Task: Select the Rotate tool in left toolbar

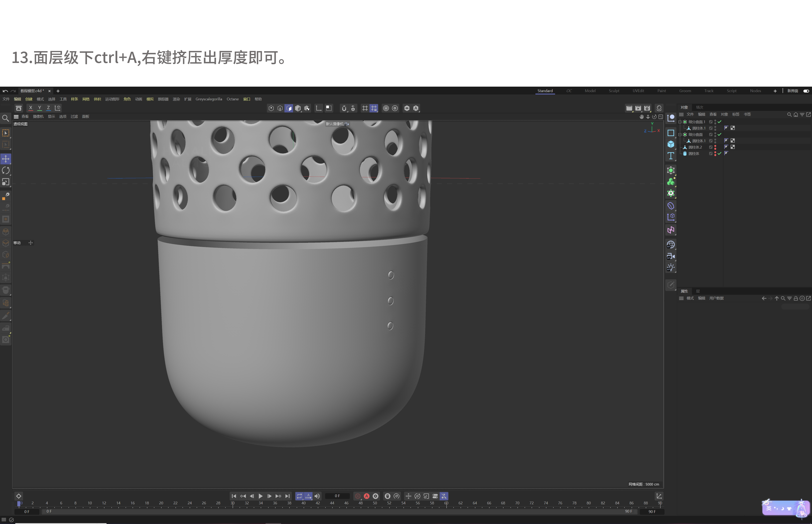Action: point(6,171)
